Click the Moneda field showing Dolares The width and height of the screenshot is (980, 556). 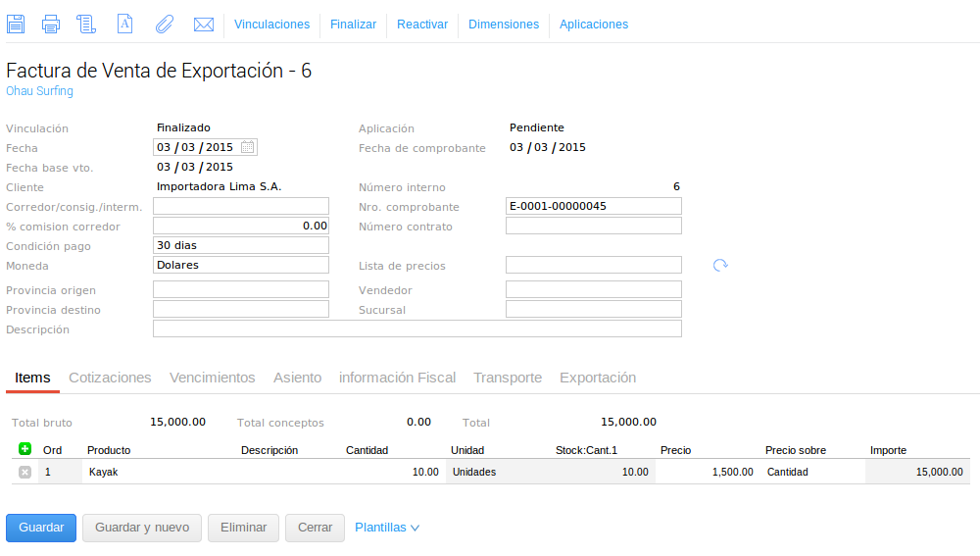[x=241, y=265]
